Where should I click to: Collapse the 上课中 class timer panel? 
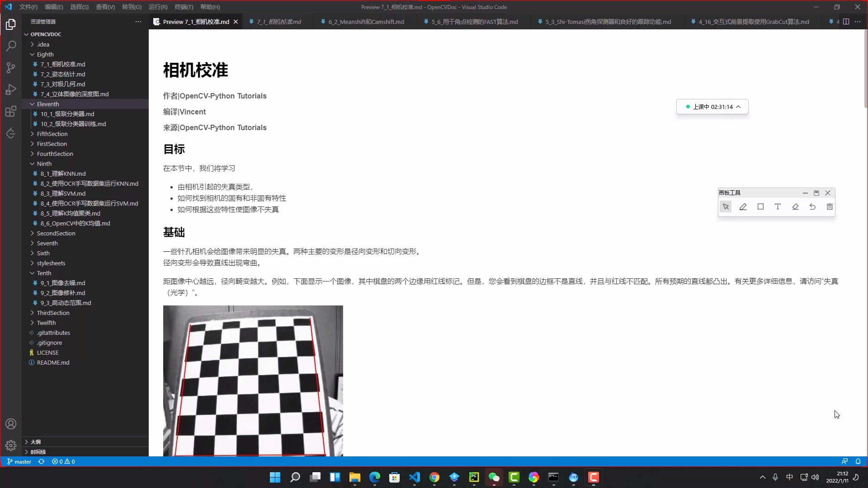click(740, 107)
